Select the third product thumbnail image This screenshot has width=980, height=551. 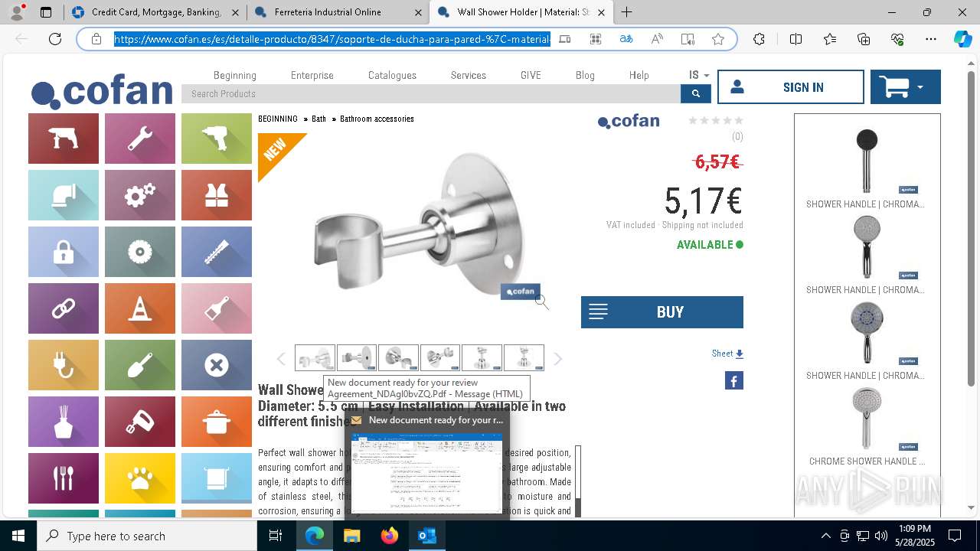tap(398, 358)
